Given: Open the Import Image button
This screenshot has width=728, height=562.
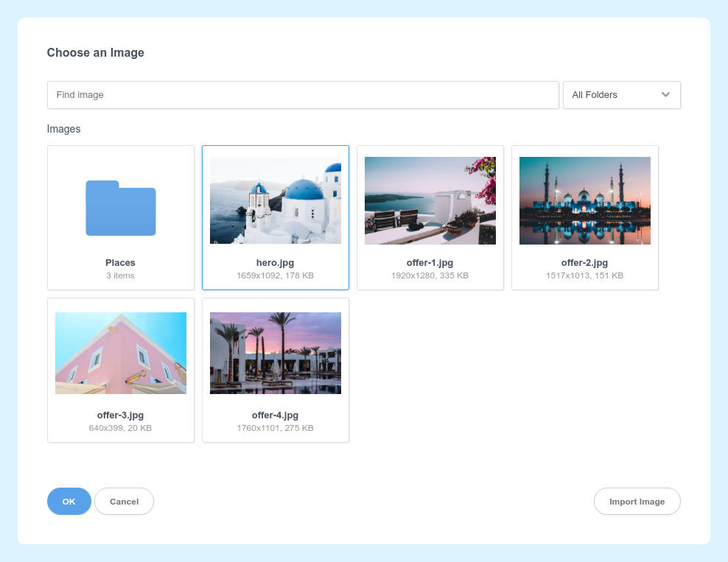Looking at the screenshot, I should pyautogui.click(x=637, y=501).
